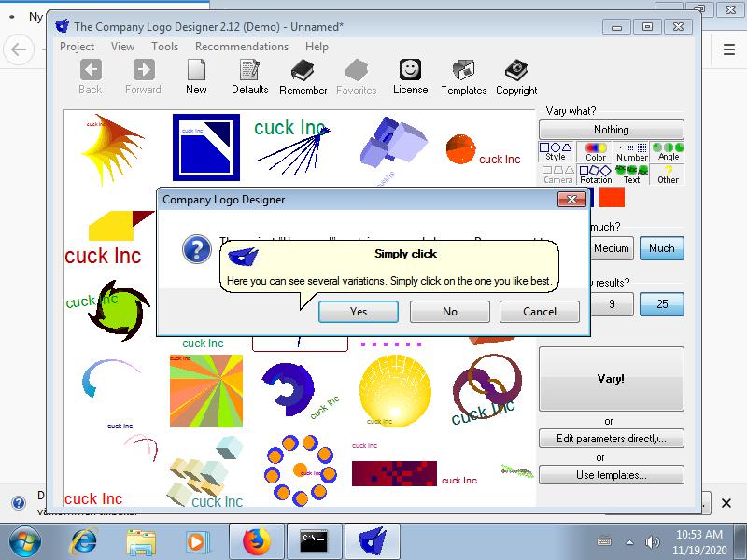Click the Logo Designer taskbar icon
Image resolution: width=747 pixels, height=560 pixels.
[x=372, y=542]
